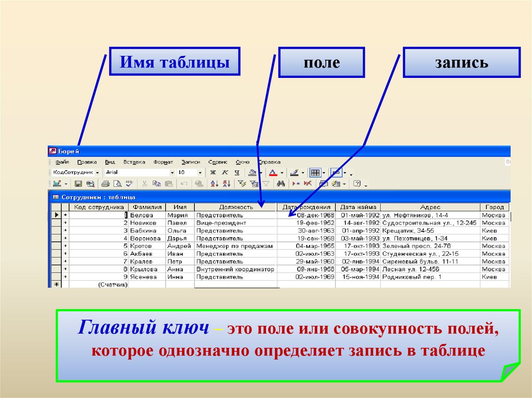532x398 pixels.
Task: Select the row selector for Белова
Action: (56, 215)
